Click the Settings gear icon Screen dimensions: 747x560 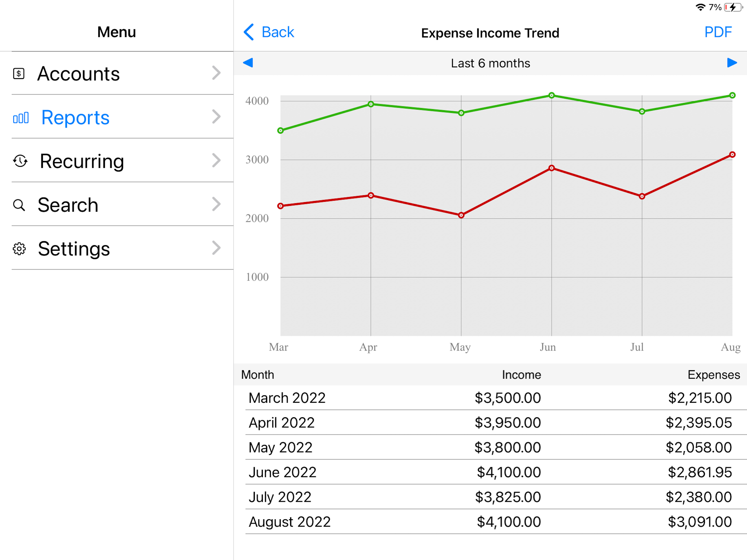[19, 249]
